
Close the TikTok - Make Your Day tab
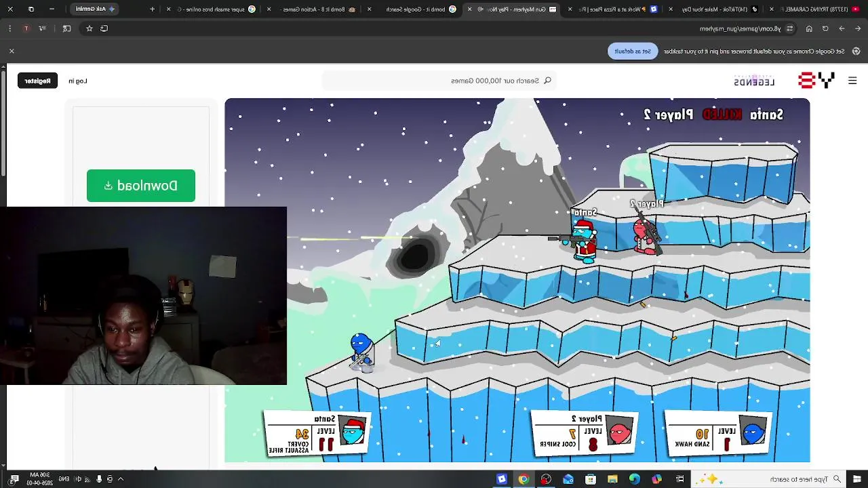671,9
